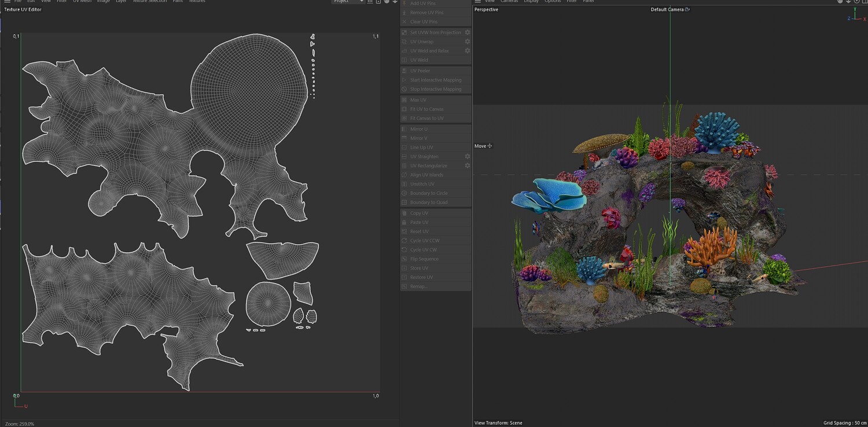Open the Panel menu in the viewport

(x=589, y=2)
